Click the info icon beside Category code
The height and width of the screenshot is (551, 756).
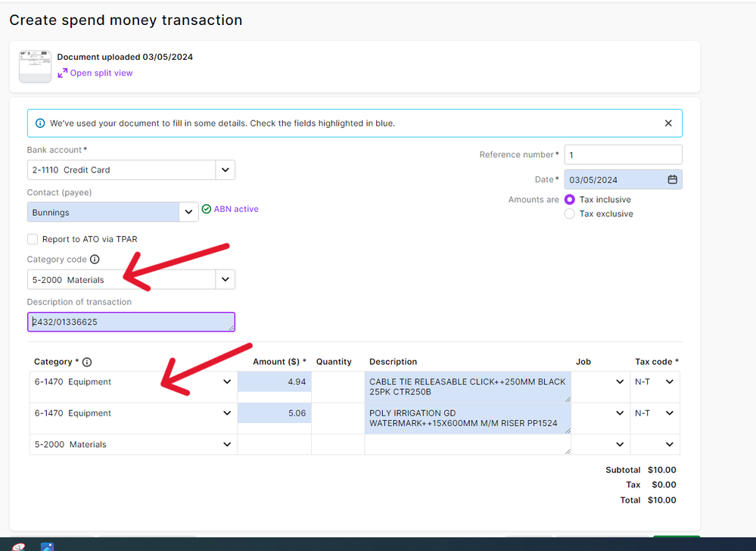95,260
